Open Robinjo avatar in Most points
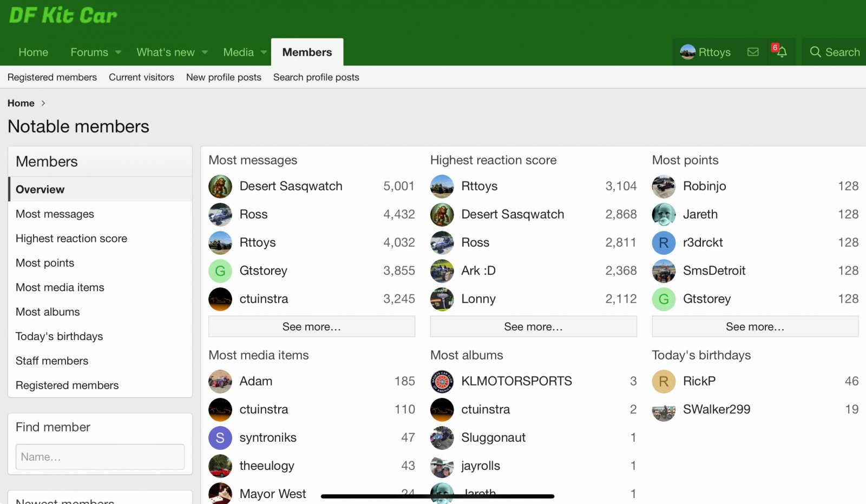Viewport: 866px width, 504px height. point(664,187)
